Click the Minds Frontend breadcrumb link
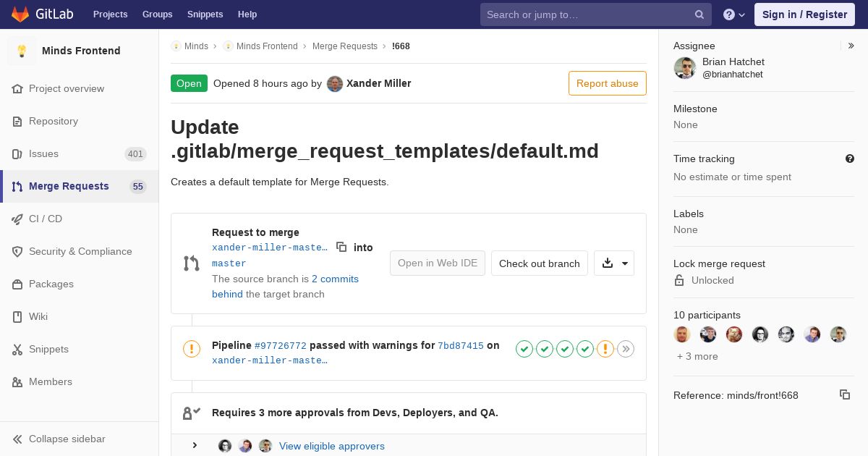 267,46
